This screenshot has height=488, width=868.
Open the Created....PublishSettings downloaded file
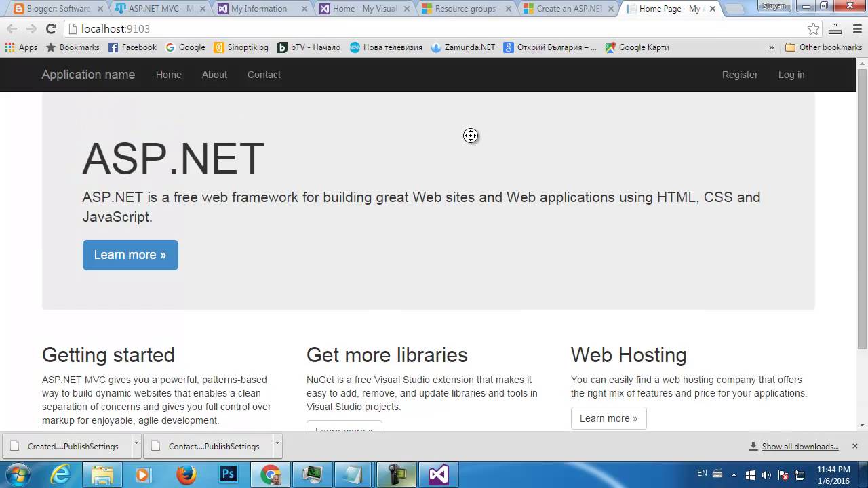tap(68, 446)
